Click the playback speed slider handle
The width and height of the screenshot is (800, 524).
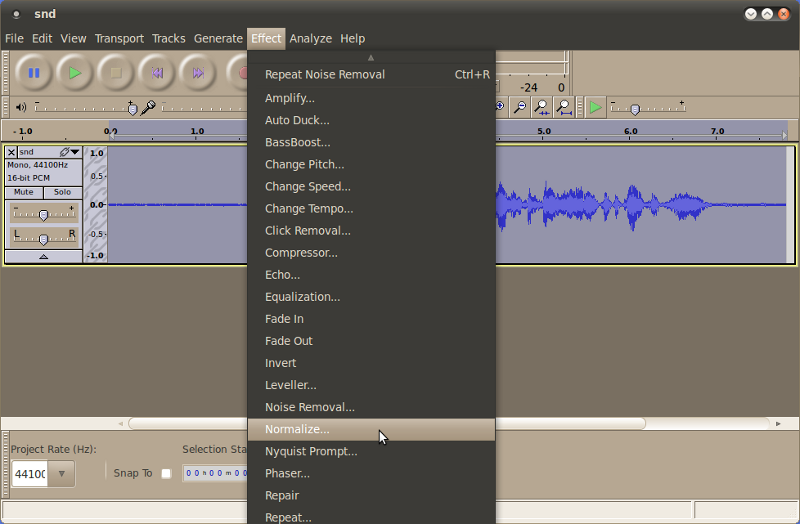tap(635, 109)
